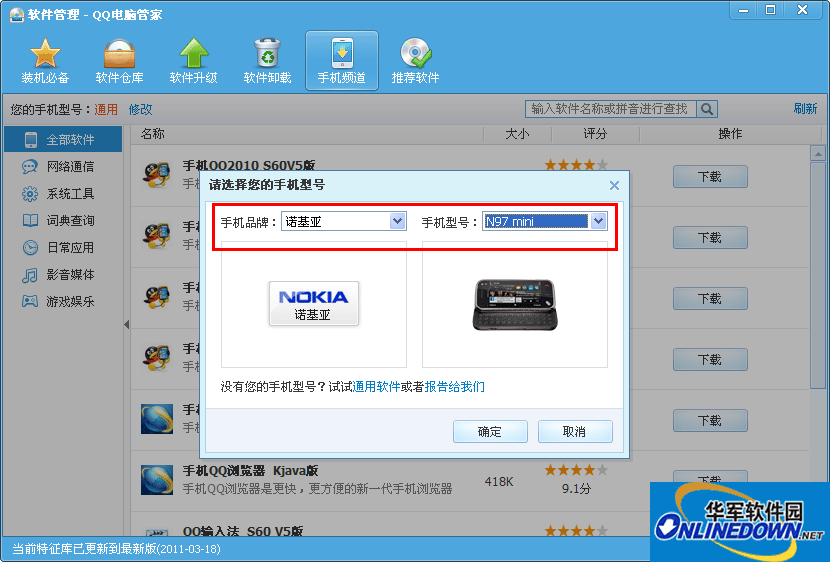Open the 手机型号 model dropdown arrow
Viewport: 830px width, 562px height.
(598, 221)
